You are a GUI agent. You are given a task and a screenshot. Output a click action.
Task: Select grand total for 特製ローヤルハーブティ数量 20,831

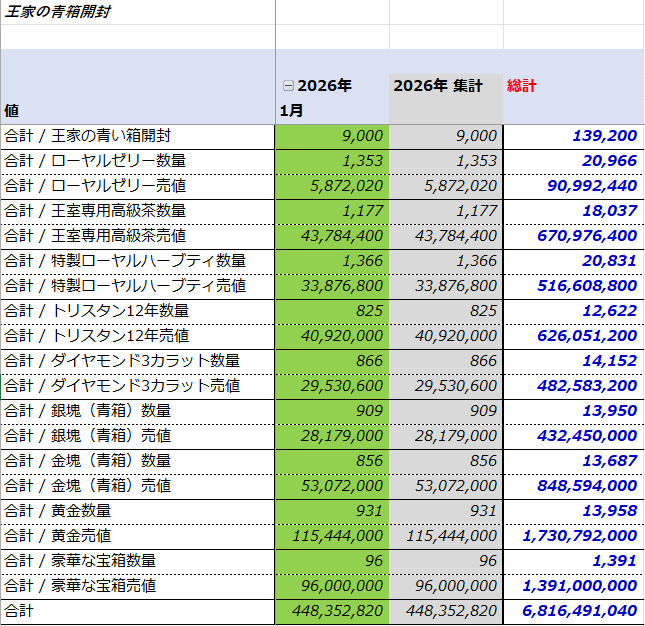pyautogui.click(x=610, y=261)
